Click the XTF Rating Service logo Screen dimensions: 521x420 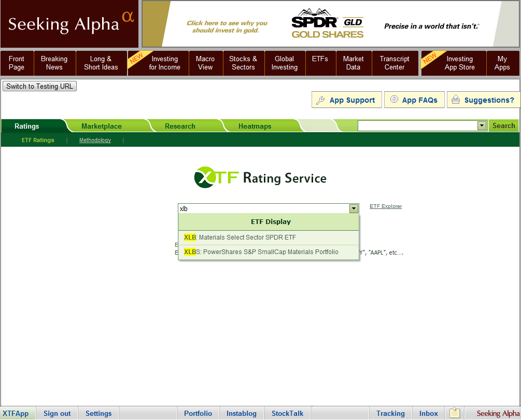tap(260, 177)
